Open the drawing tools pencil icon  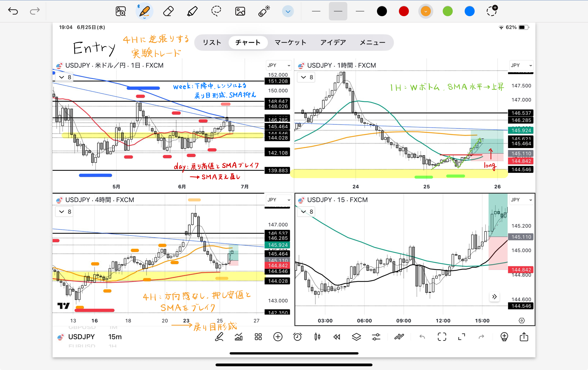(219, 337)
